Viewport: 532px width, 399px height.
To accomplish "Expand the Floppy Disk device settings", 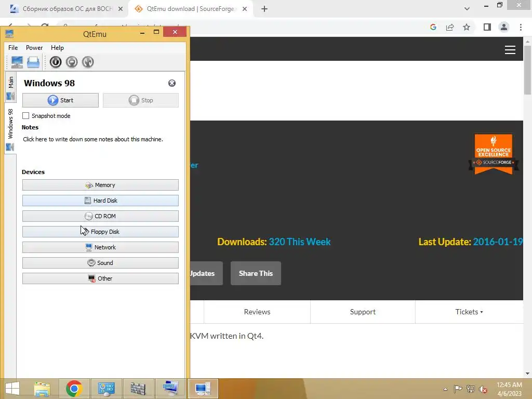I will pyautogui.click(x=100, y=232).
